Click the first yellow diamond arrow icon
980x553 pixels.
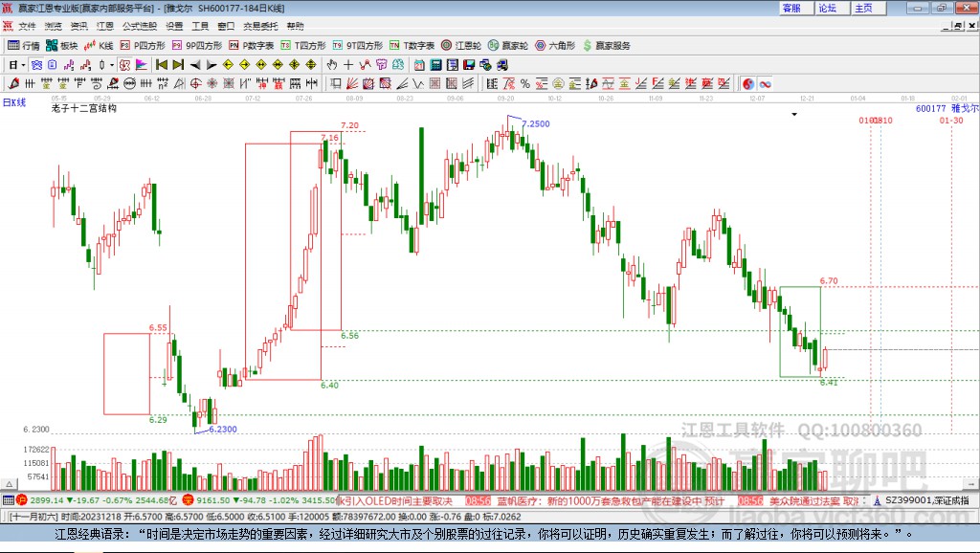pyautogui.click(x=228, y=65)
